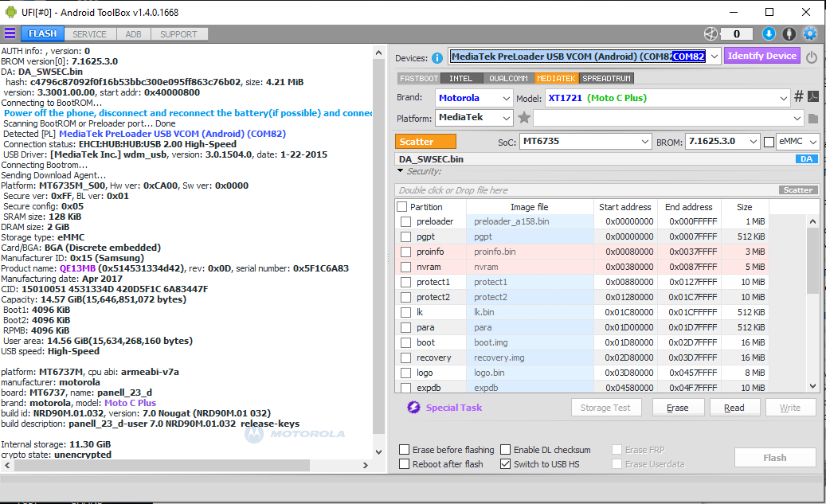
Task: Toggle select-all checkbox in Partition header
Action: tap(402, 207)
